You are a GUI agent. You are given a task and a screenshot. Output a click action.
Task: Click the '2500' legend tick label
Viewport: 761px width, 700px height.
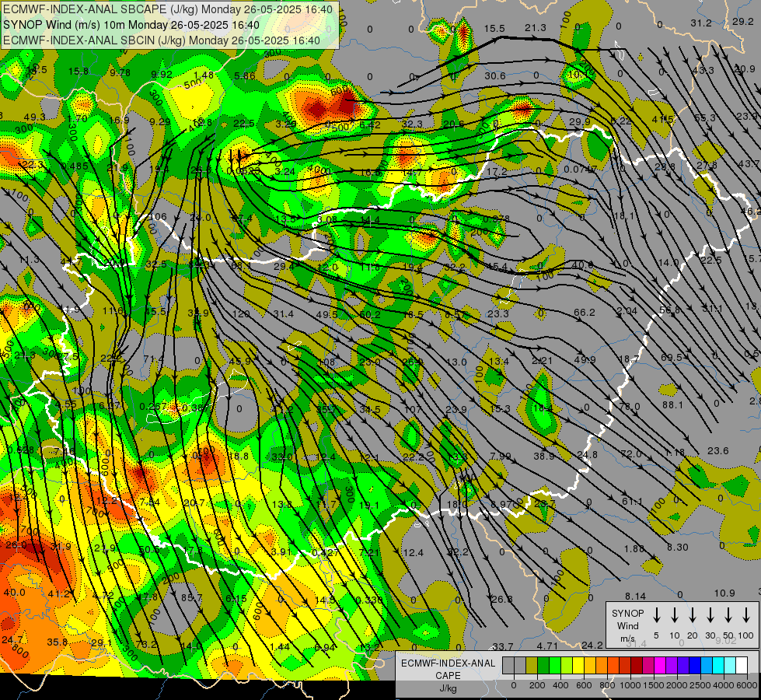700,686
